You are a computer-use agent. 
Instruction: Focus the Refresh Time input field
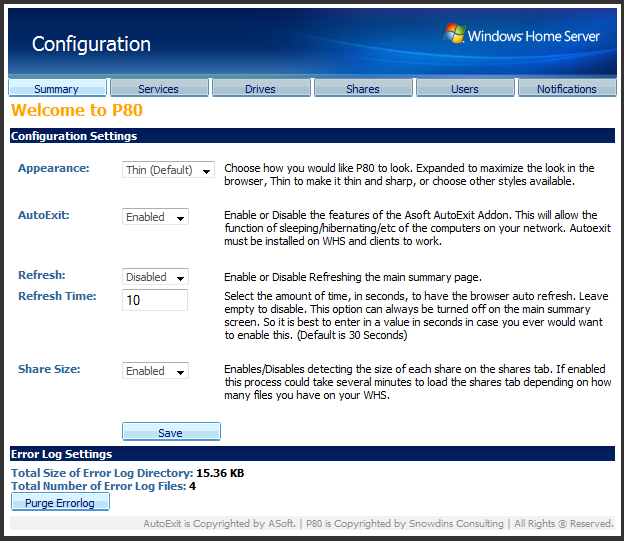pyautogui.click(x=155, y=300)
